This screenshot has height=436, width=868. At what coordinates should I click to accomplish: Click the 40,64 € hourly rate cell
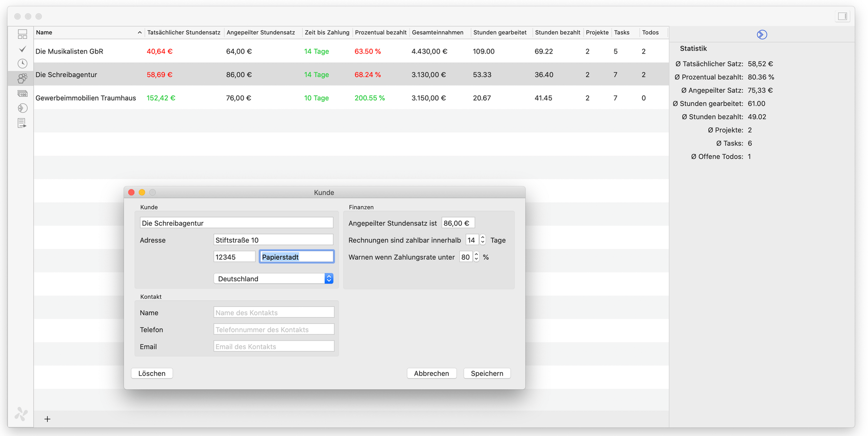159,51
